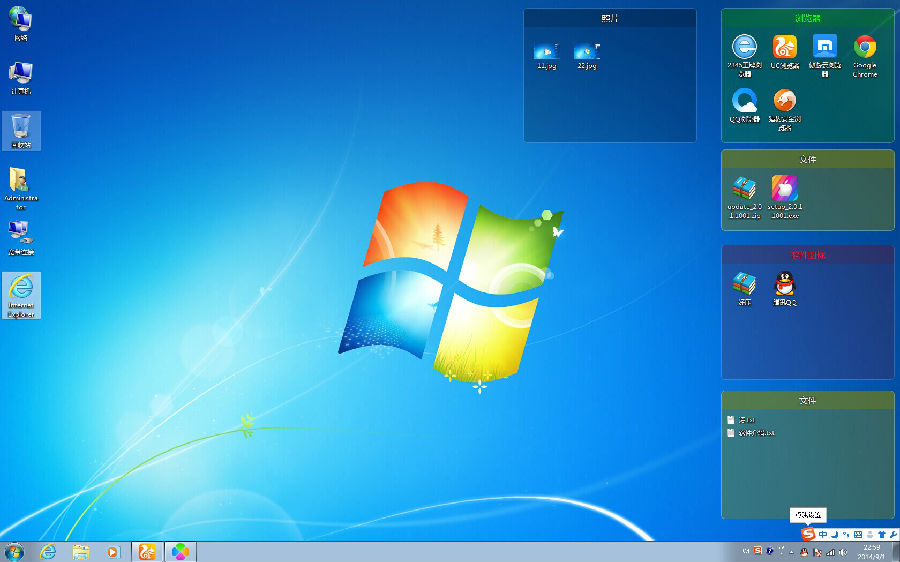Image resolution: width=900 pixels, height=562 pixels.
Task: Click the browser fence title bar
Action: (x=808, y=18)
